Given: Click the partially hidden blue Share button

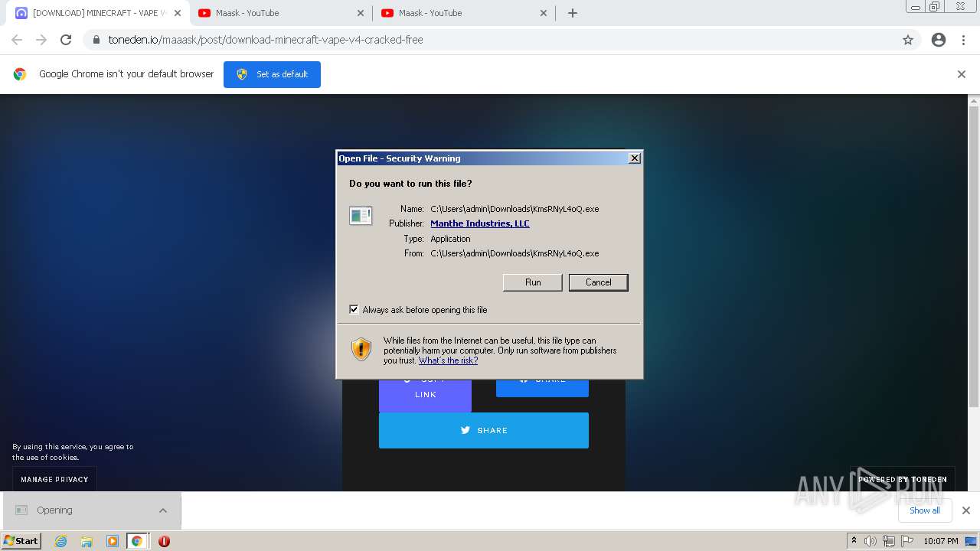Looking at the screenshot, I should [542, 387].
